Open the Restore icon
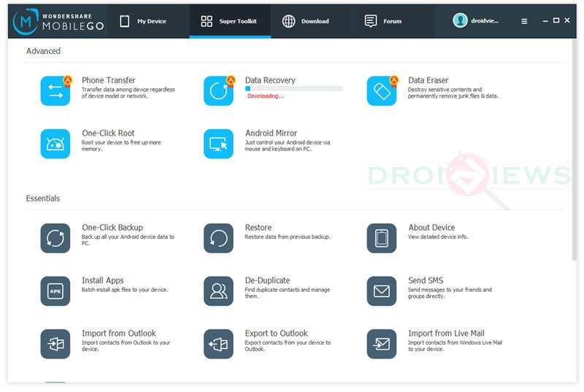 point(218,238)
